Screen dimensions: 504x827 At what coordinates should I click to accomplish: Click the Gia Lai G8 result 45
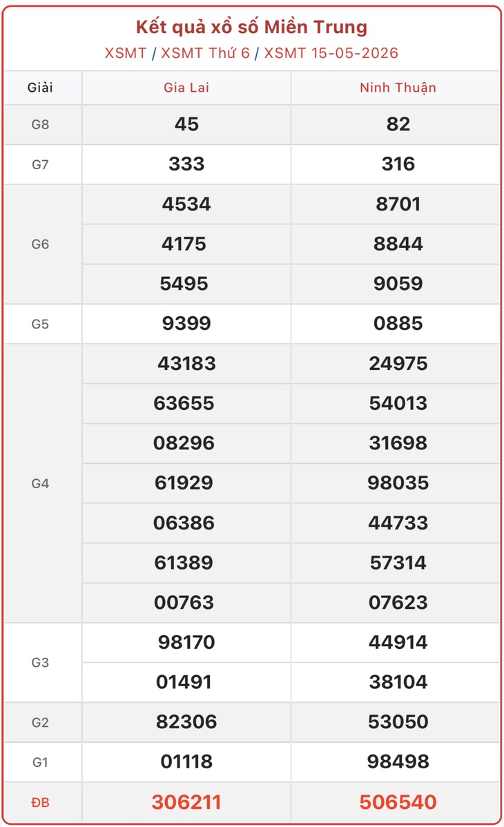pos(186,124)
